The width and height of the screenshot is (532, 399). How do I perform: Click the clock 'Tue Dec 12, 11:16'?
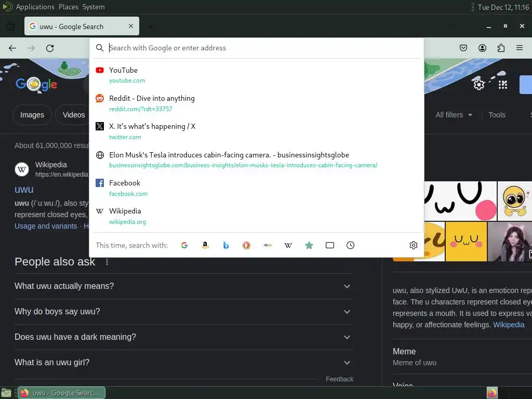[503, 7]
